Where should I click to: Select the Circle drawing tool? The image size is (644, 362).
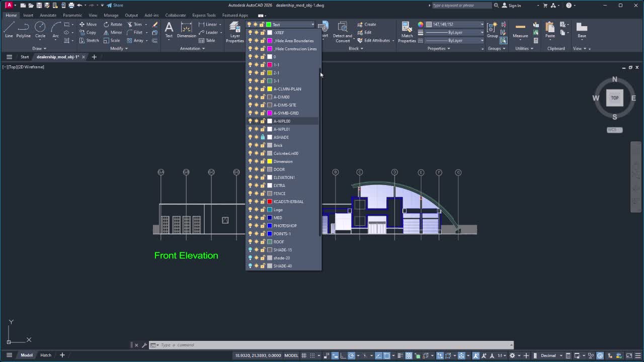click(40, 30)
